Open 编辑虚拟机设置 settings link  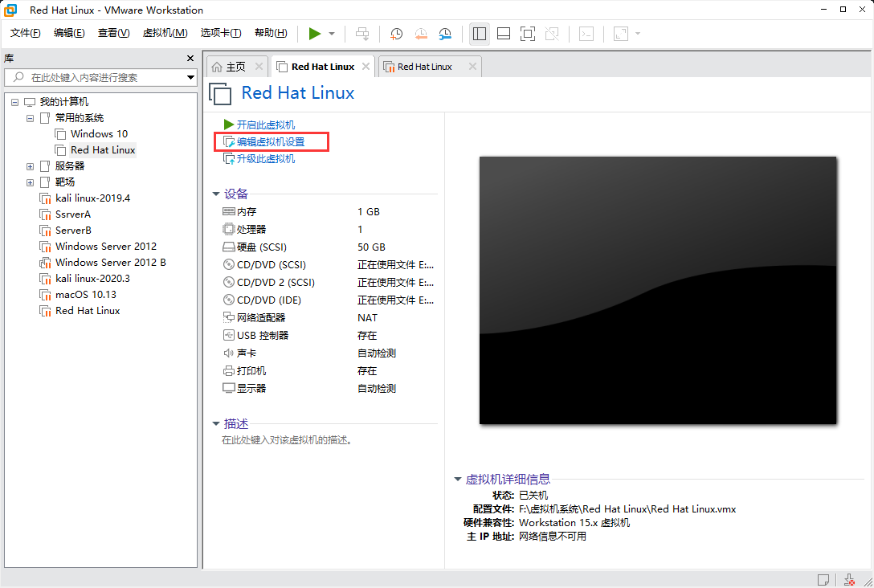point(270,141)
